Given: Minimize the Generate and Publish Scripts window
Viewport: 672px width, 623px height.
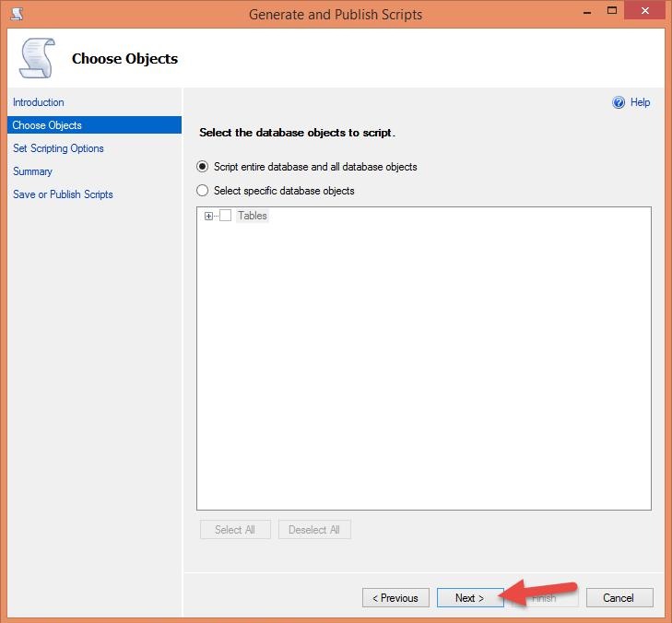Looking at the screenshot, I should [587, 12].
